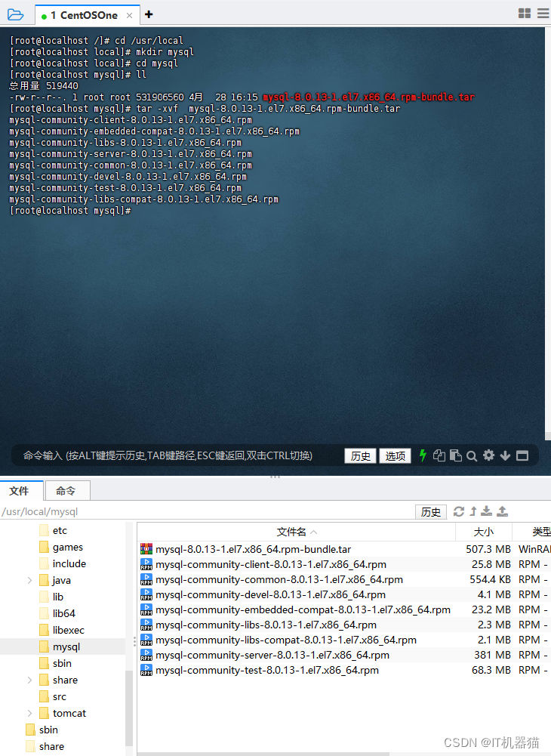
Task: Open the 选项 options button
Action: pyautogui.click(x=395, y=455)
